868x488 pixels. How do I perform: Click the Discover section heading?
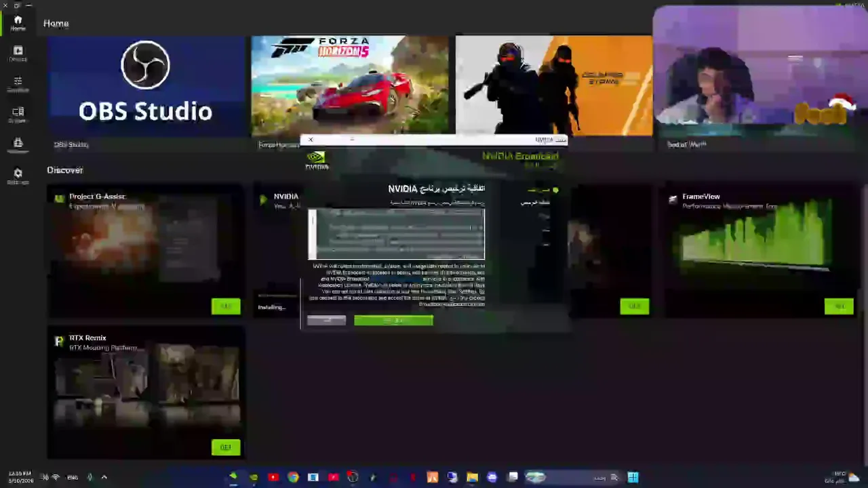[65, 170]
